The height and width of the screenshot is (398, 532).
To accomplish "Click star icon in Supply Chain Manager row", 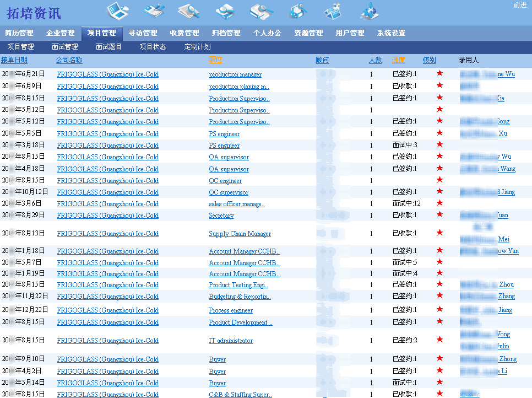I will (x=439, y=233).
